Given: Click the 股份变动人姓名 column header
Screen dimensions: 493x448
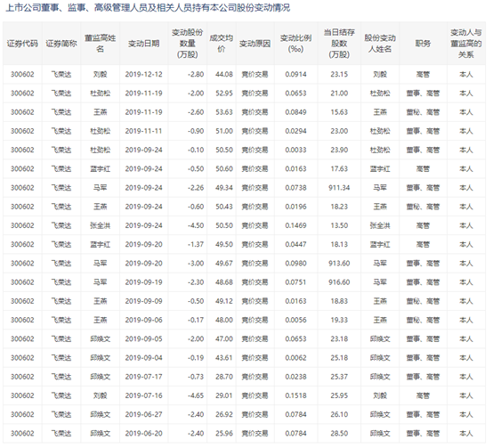Looking at the screenshot, I should [380, 44].
